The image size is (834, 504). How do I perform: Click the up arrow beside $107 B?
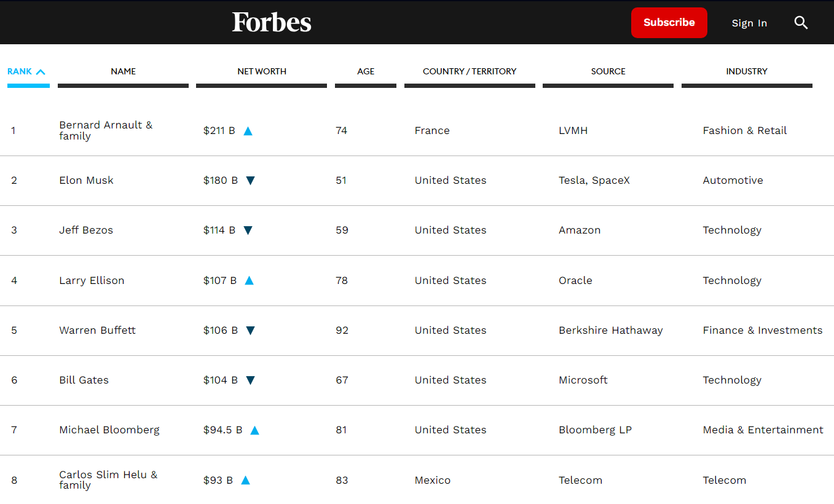(250, 281)
